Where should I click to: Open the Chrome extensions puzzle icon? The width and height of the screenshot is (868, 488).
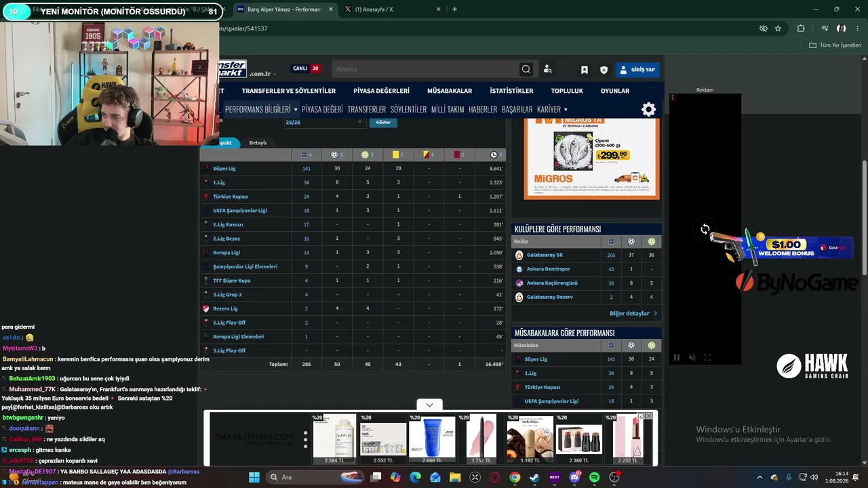801,28
